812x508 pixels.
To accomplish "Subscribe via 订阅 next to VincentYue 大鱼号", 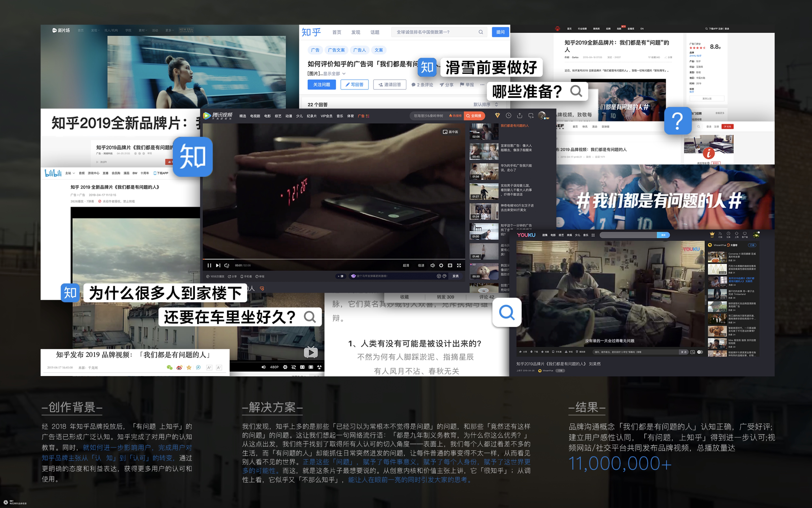I will point(752,245).
